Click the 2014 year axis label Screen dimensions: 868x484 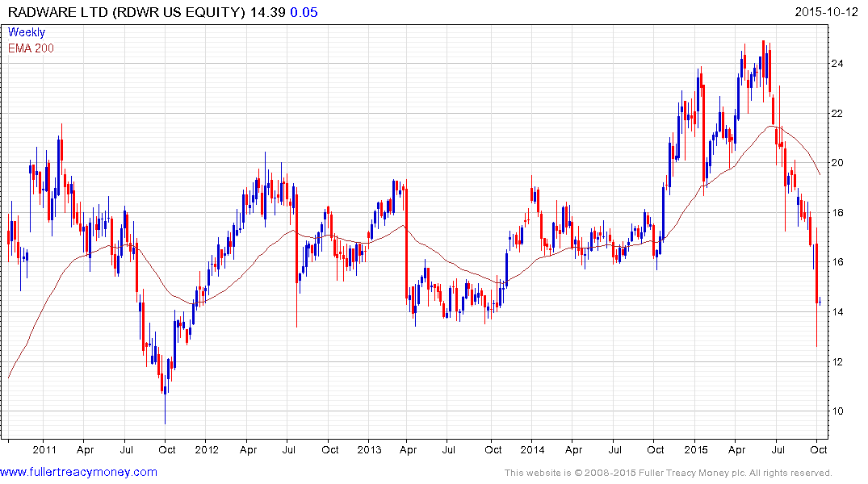point(532,449)
